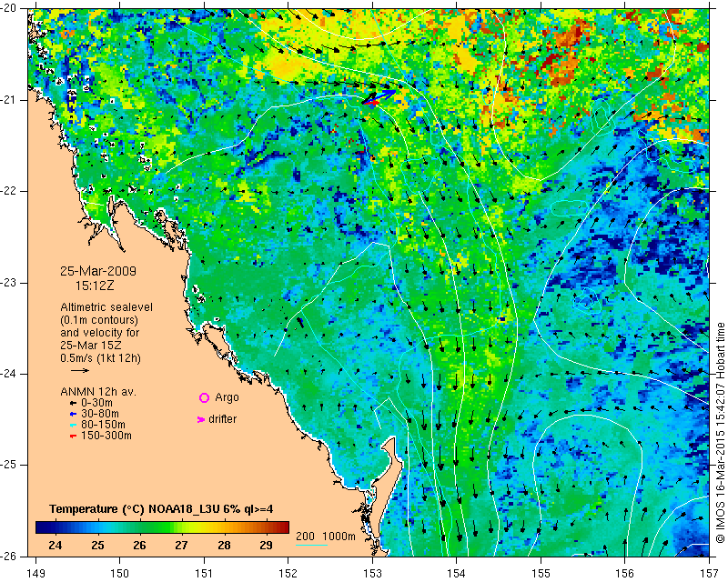728x582 pixels.
Task: Click the "and velocity for" text
Action: 100,333
